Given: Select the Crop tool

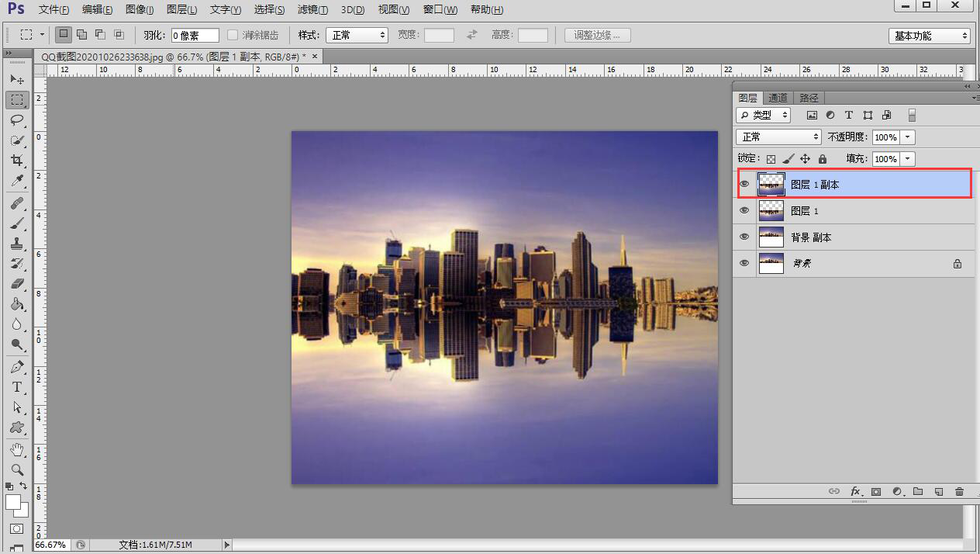Looking at the screenshot, I should point(17,161).
